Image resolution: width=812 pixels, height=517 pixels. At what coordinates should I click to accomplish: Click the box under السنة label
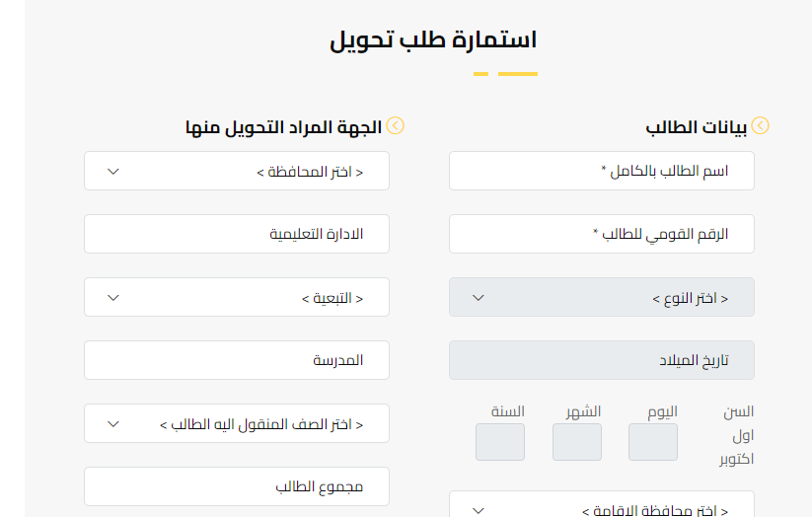[x=500, y=442]
